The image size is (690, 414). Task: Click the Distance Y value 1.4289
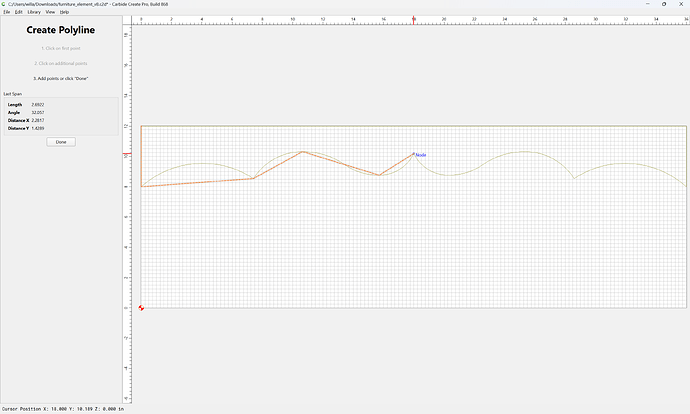[38, 128]
